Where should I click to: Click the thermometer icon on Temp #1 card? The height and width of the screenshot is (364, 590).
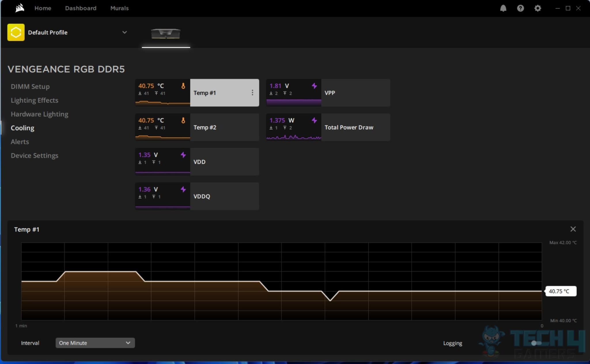(x=183, y=86)
